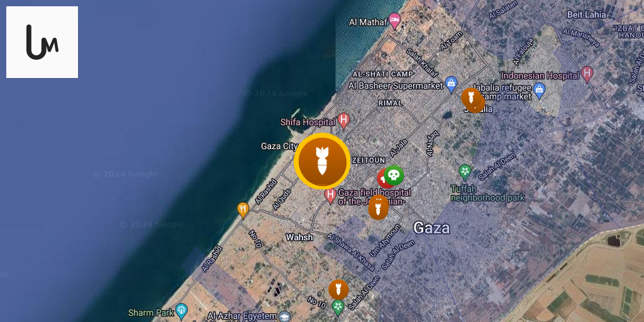Open the Shifa Hospital map pin
This screenshot has height=322, width=644.
[x=344, y=121]
